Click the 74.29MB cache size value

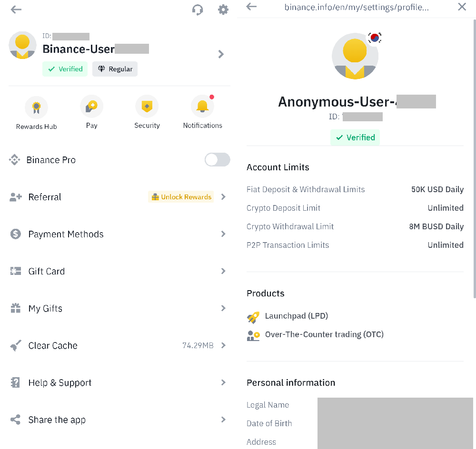click(x=198, y=345)
